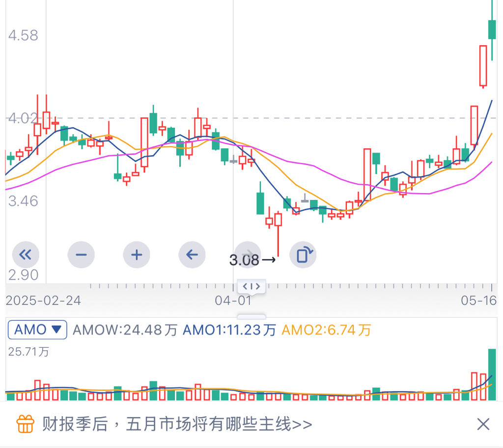Open the AMO indicator dropdown

pos(37,330)
